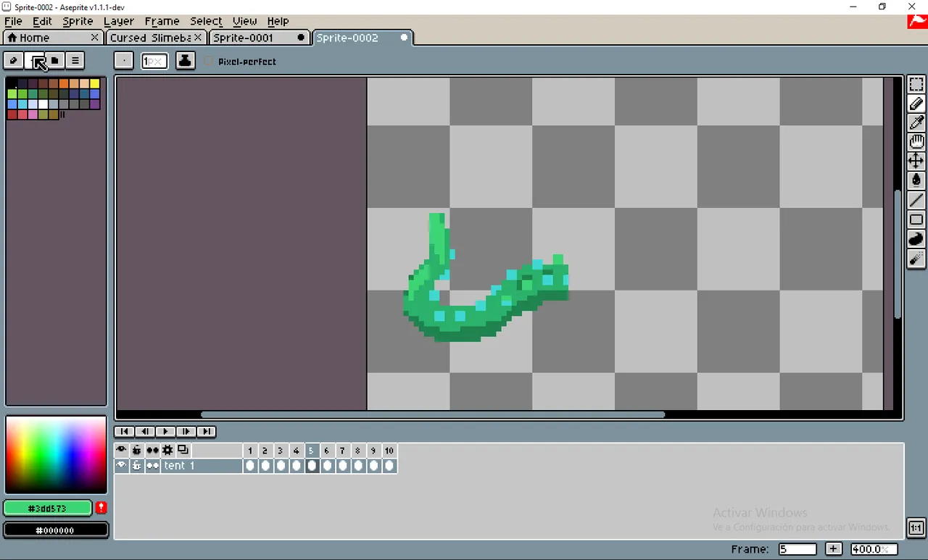This screenshot has width=928, height=560.
Task: Click the foreground color #3dd573 button
Action: (x=48, y=509)
